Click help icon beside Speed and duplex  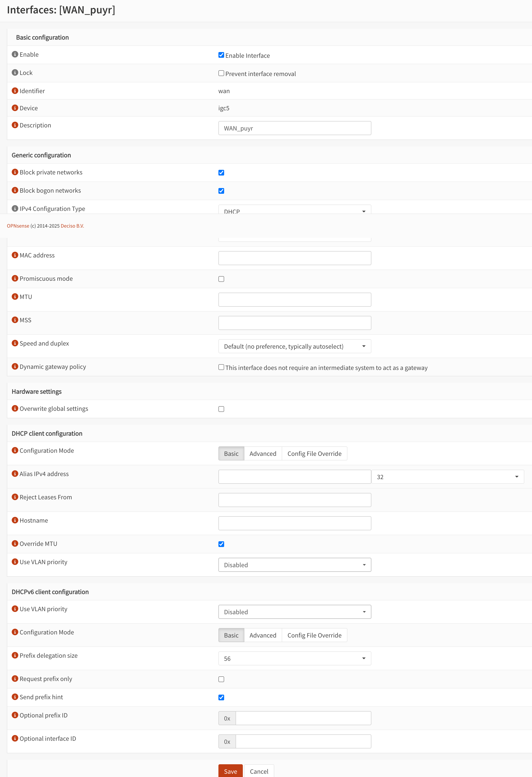point(15,343)
